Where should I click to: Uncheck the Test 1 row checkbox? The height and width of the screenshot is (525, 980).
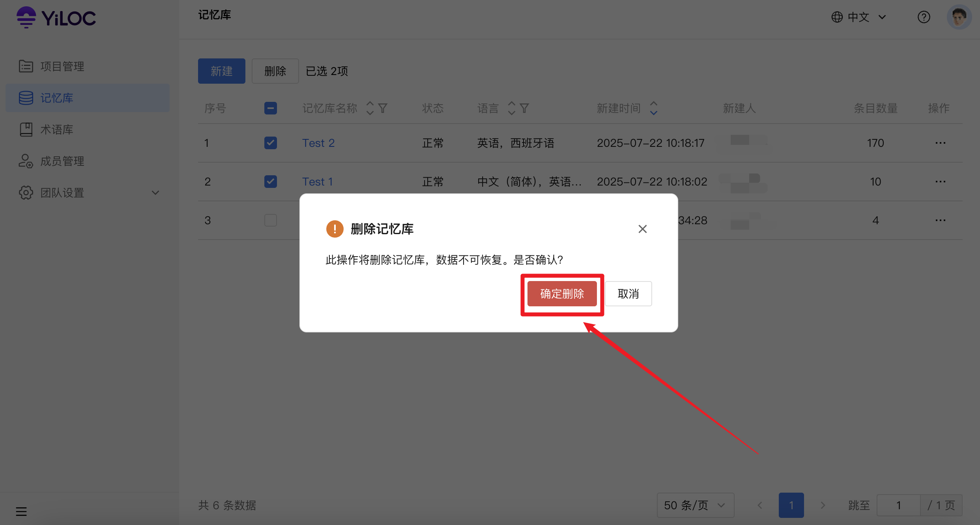[x=271, y=182]
